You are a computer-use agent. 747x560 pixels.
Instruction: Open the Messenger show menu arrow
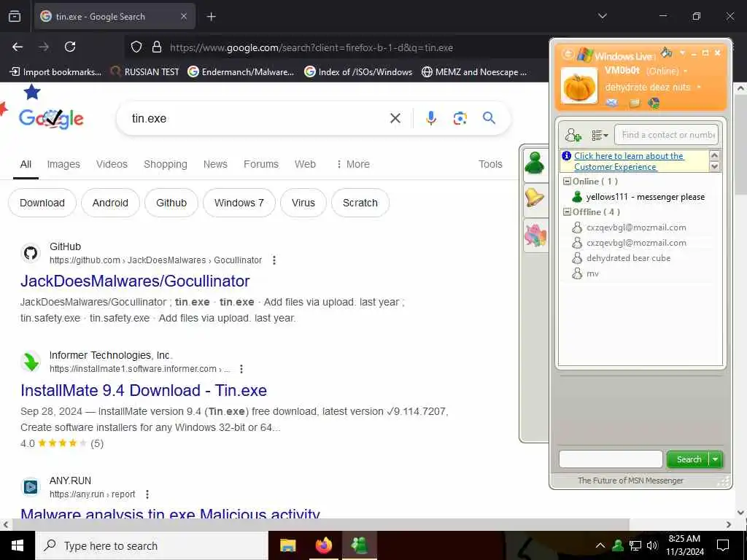pos(683,52)
